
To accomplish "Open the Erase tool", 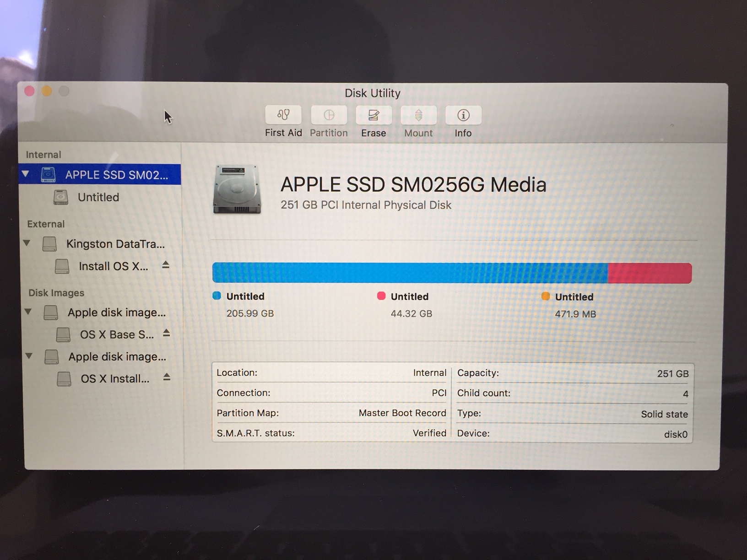I will [x=373, y=115].
